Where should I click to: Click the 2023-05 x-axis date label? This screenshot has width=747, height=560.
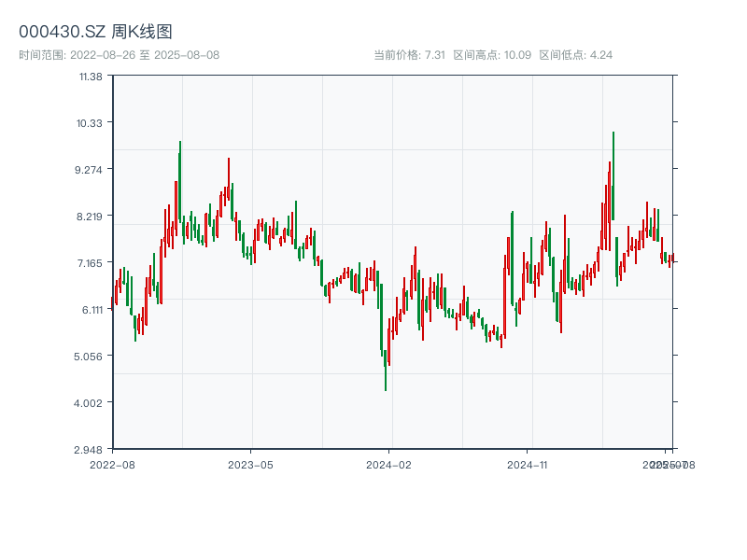tap(250, 464)
